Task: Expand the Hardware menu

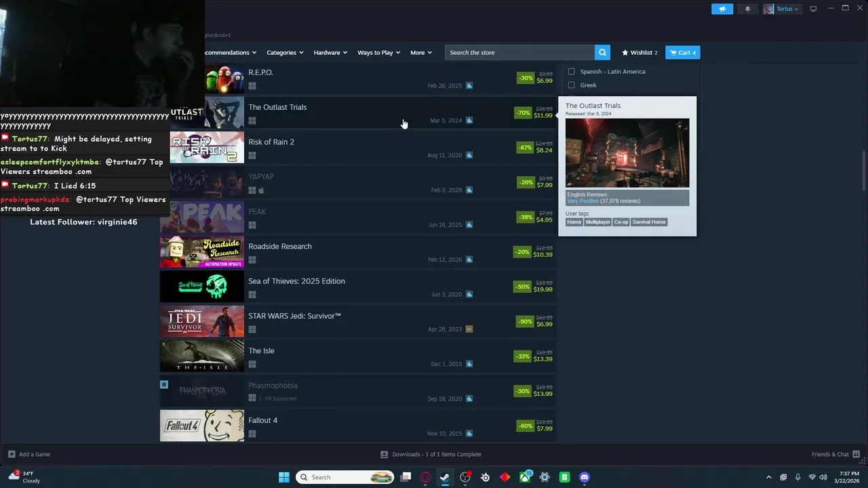Action: [x=330, y=52]
